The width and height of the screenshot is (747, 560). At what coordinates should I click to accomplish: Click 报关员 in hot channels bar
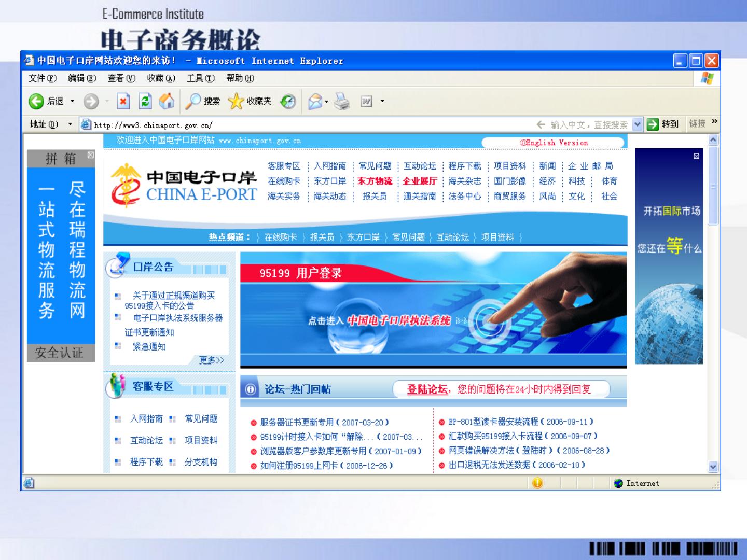pos(322,237)
